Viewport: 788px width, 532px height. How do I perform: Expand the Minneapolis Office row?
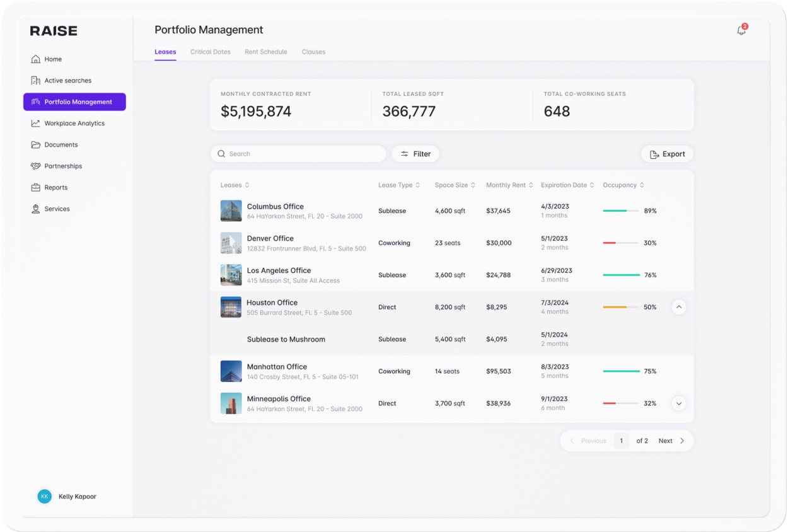pyautogui.click(x=679, y=403)
